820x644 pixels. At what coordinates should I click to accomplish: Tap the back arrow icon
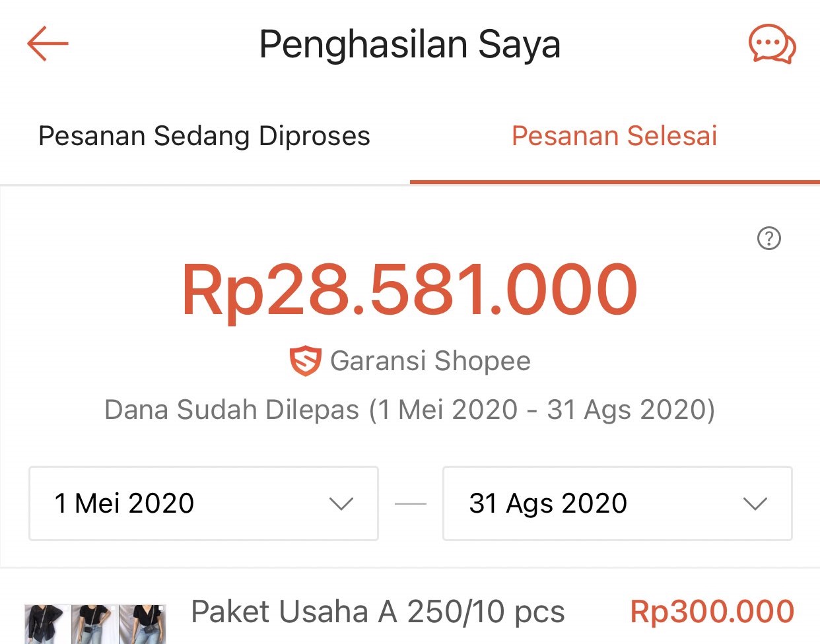pos(48,44)
